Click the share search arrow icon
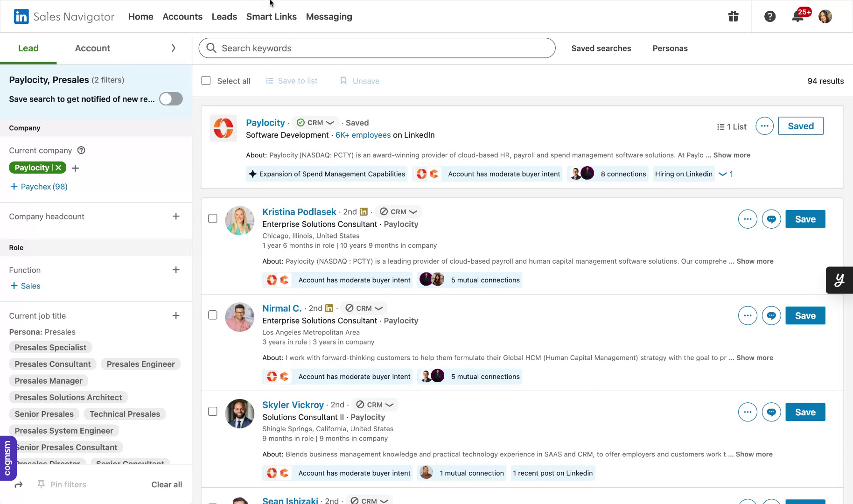Image resolution: width=853 pixels, height=504 pixels. coord(19,485)
